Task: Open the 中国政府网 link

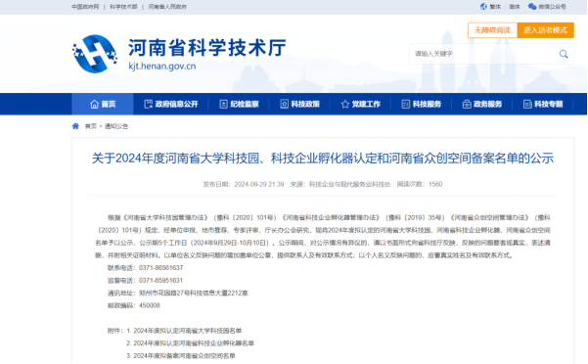Action: [85, 7]
